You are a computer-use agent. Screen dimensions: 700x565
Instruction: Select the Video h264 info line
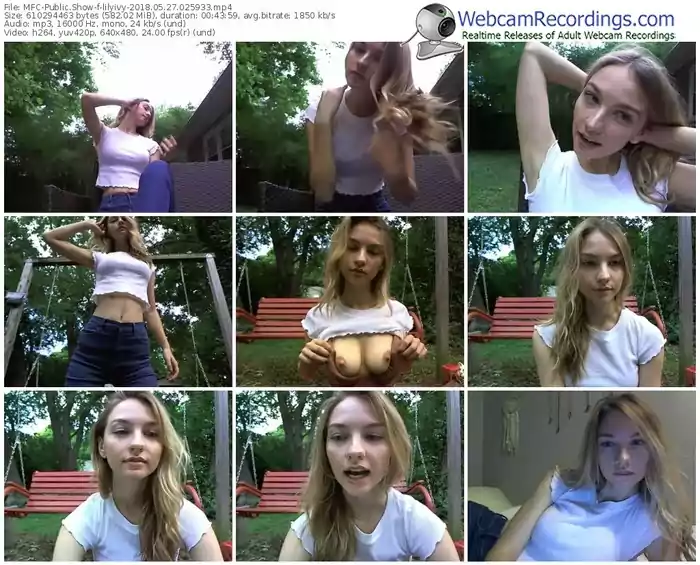(x=110, y=32)
